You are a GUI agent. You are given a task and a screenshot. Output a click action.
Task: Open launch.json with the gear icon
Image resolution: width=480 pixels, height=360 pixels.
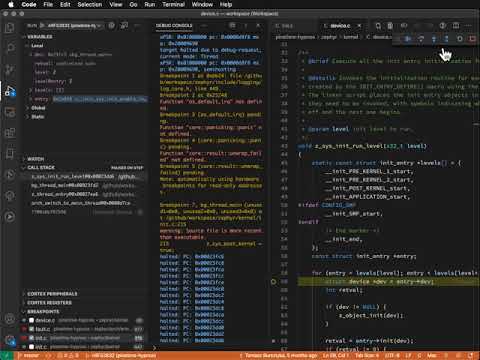click(x=112, y=25)
